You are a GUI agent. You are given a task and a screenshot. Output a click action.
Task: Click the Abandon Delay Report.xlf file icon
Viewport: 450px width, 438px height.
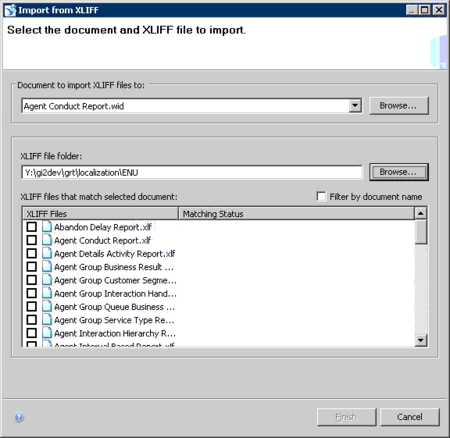tap(47, 227)
